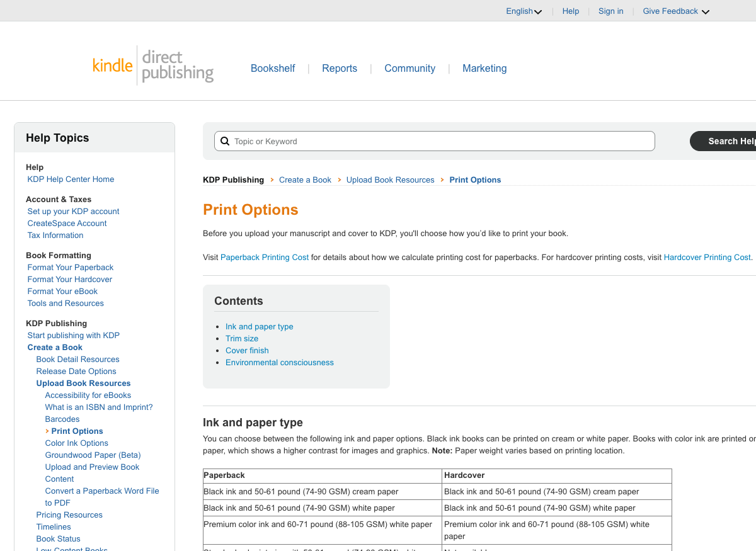Open Upload Book Resources breadcrumb link
Image resolution: width=756 pixels, height=551 pixels.
pyautogui.click(x=391, y=180)
